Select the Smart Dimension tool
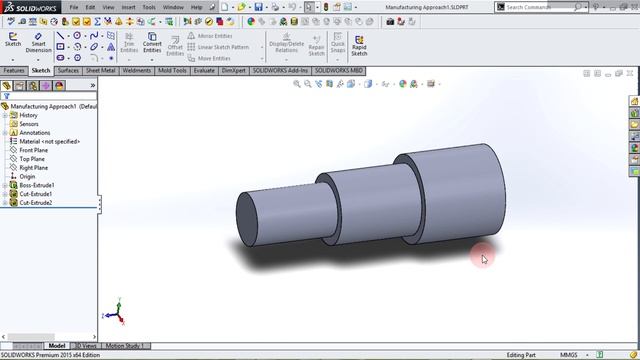Image resolution: width=640 pixels, height=360 pixels. (x=38, y=42)
